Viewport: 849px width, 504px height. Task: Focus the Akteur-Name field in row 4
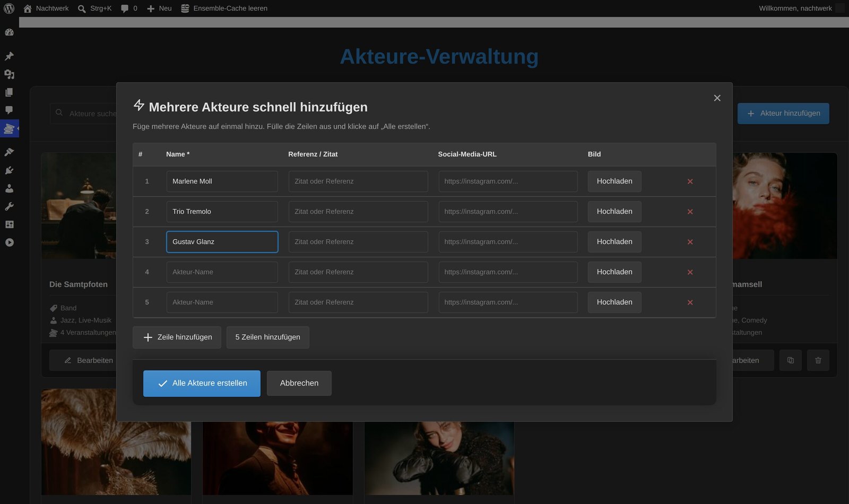[222, 272]
